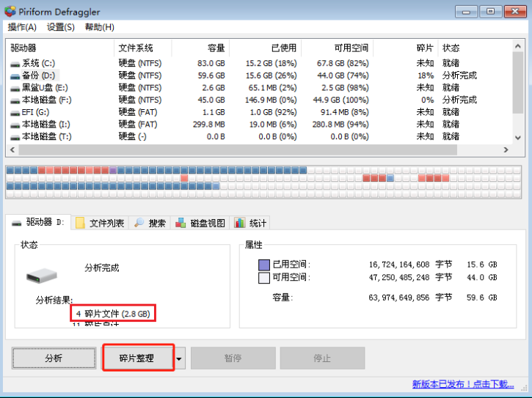
Task: Expand the 碎片整理 dropdown arrow
Action: (180, 358)
